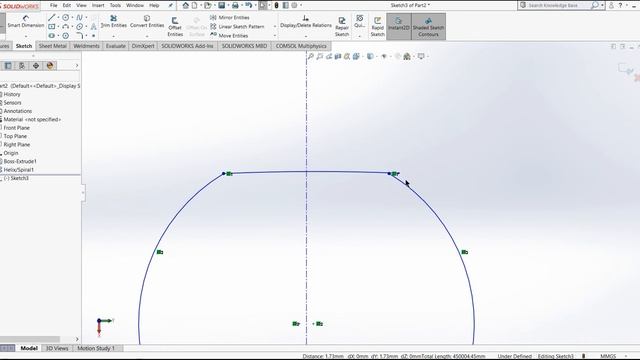Expand the Display/Delete Relations dropdown
This screenshot has height=360, width=640.
pyautogui.click(x=306, y=36)
